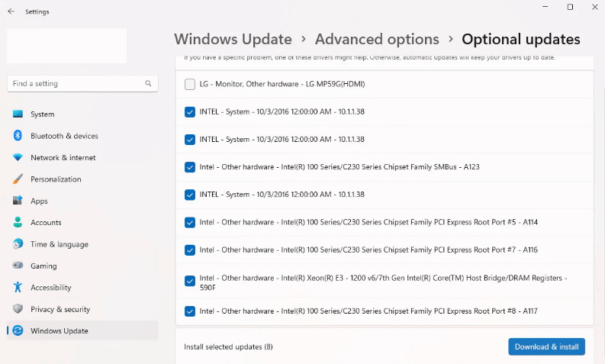Select the Gaming controller icon
This screenshot has width=605, height=364.
point(18,266)
